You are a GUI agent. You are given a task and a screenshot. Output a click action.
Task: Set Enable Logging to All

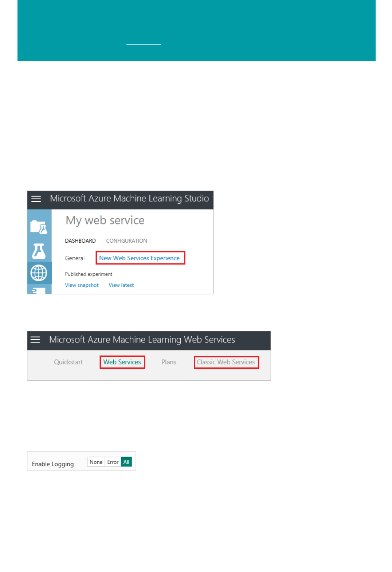click(126, 462)
